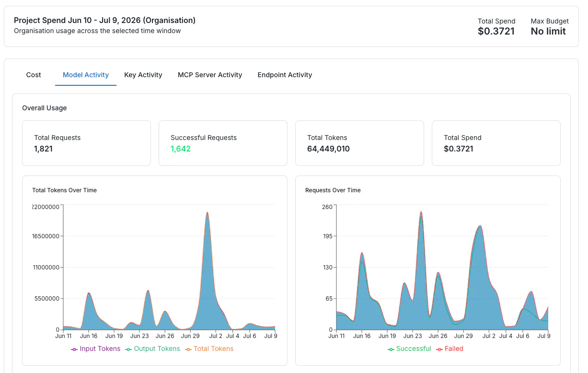Open the MCP Server Activity tab
This screenshot has width=588, height=373.
click(210, 75)
